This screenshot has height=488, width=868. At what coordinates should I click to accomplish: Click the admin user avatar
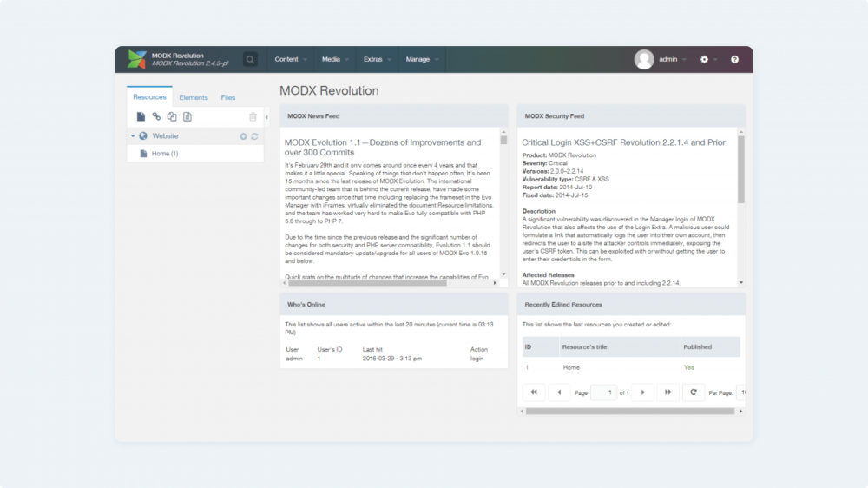point(644,59)
